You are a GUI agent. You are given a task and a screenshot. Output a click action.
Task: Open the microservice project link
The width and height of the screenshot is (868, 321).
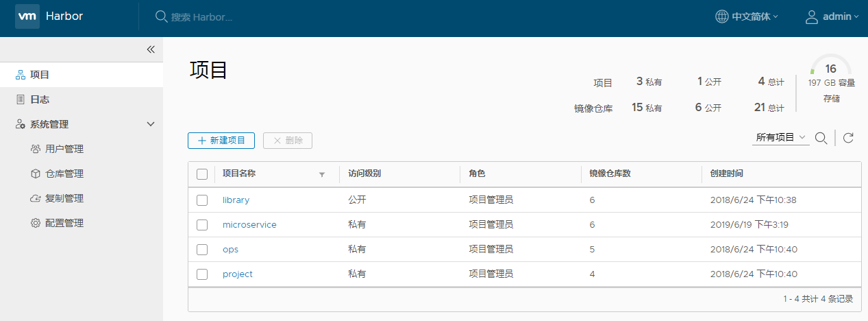pyautogui.click(x=249, y=225)
